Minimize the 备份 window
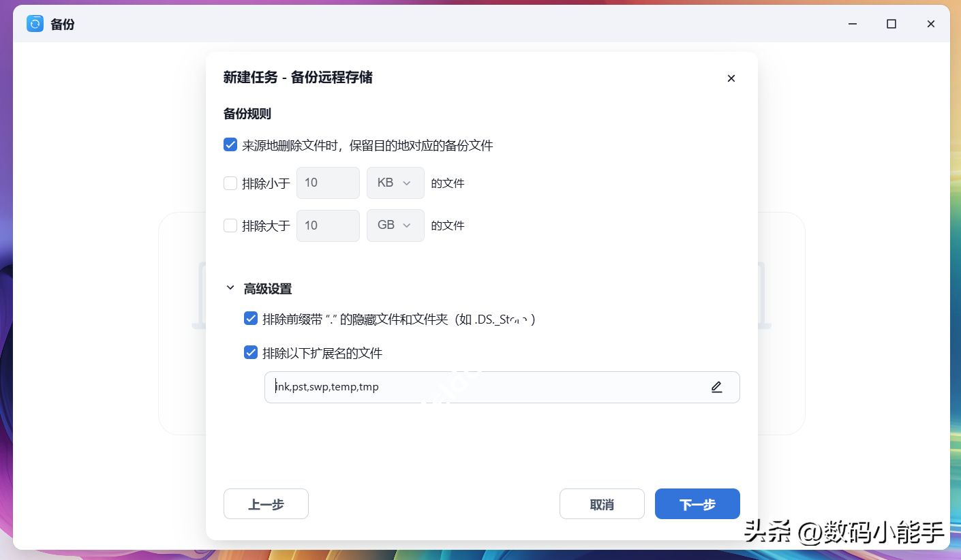 853,24
